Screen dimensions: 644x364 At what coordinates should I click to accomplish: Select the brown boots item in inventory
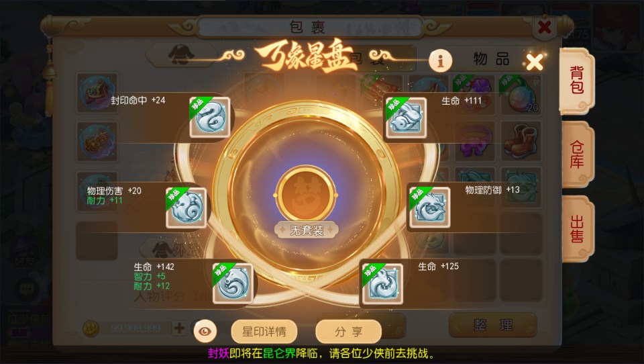(x=521, y=142)
